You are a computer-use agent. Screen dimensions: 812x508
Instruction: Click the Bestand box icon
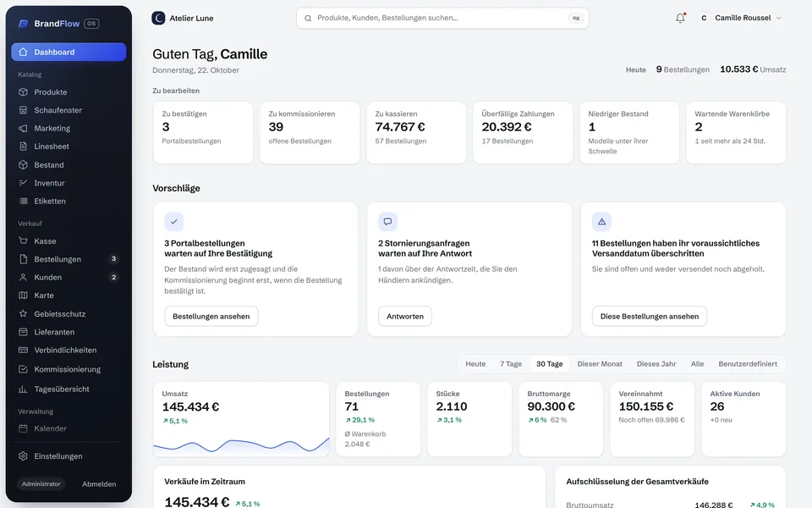click(x=23, y=165)
